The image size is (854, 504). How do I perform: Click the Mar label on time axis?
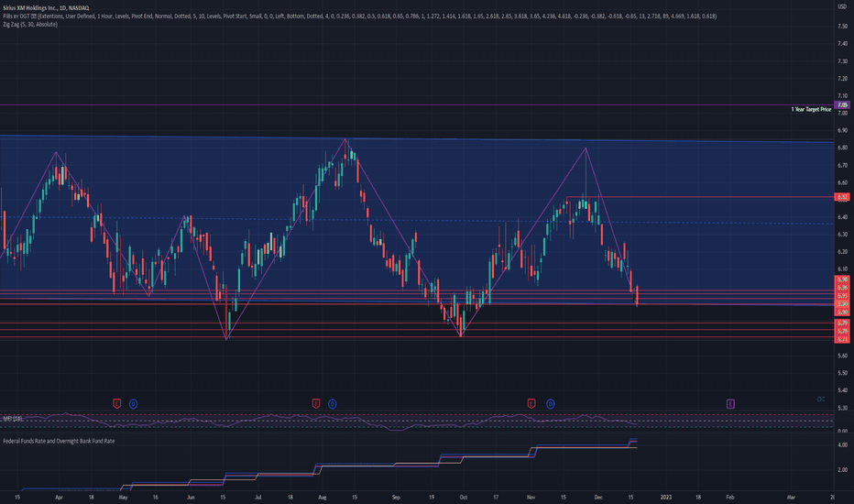click(792, 498)
